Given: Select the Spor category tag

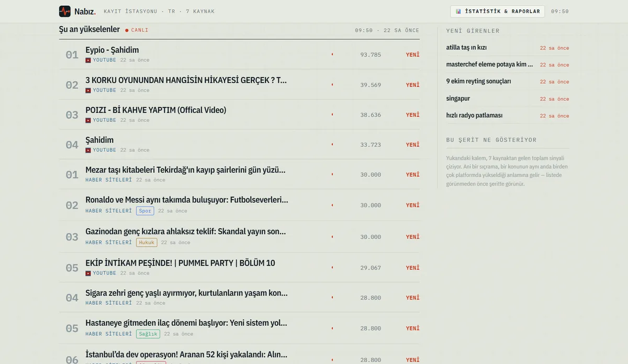Looking at the screenshot, I should tap(145, 211).
